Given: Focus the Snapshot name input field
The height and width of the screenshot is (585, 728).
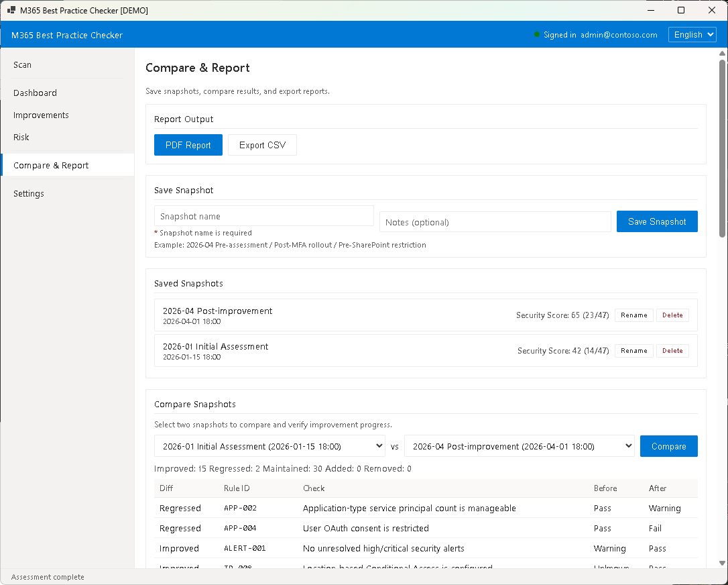Looking at the screenshot, I should tap(263, 216).
